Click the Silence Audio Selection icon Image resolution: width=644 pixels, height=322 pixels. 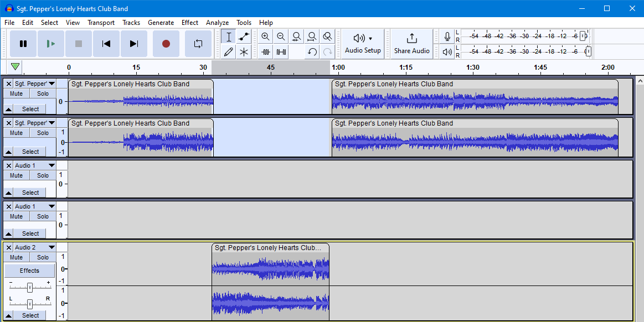point(281,51)
